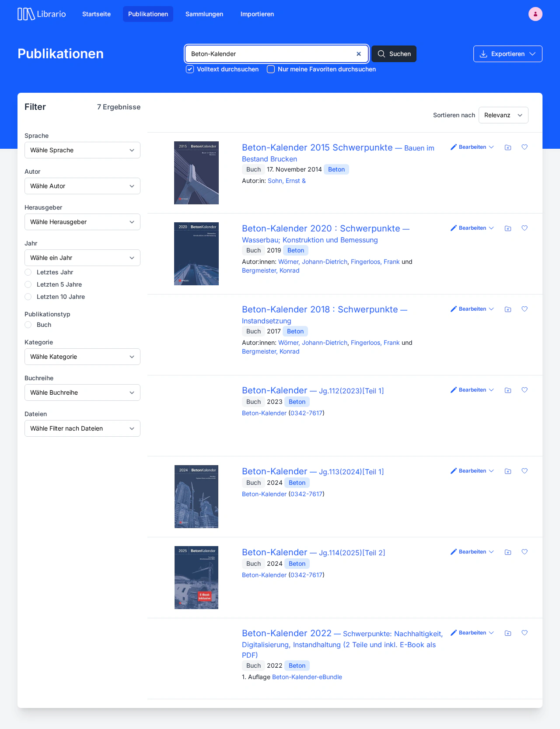This screenshot has height=729, width=560.
Task: Open the 2024 BetonKalender cover thumbnail
Action: point(196,497)
